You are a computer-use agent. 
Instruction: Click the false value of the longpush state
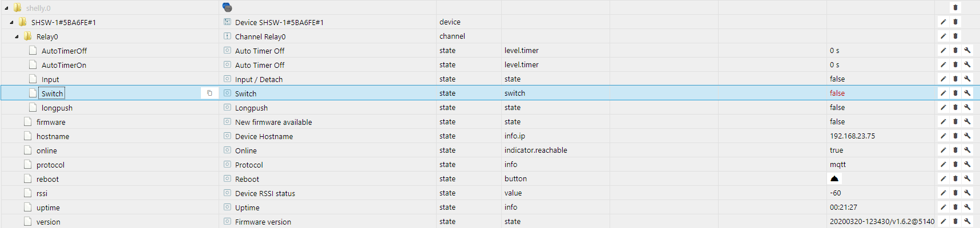pyautogui.click(x=837, y=107)
